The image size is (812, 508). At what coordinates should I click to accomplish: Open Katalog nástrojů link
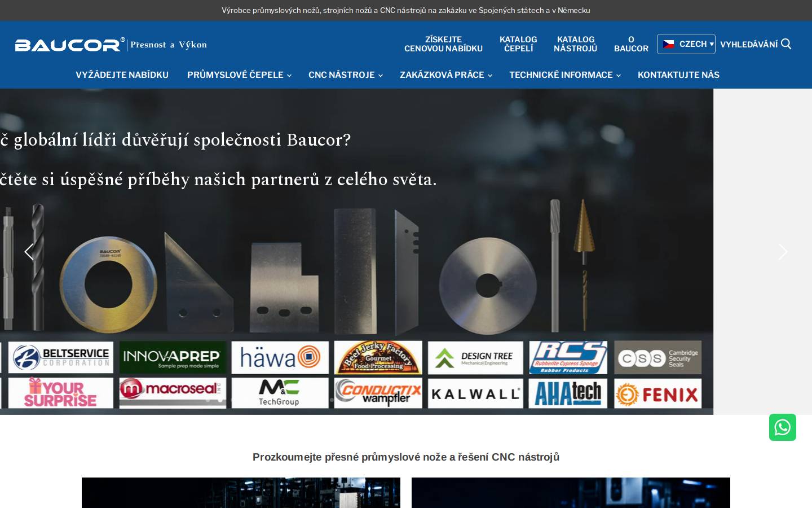575,44
